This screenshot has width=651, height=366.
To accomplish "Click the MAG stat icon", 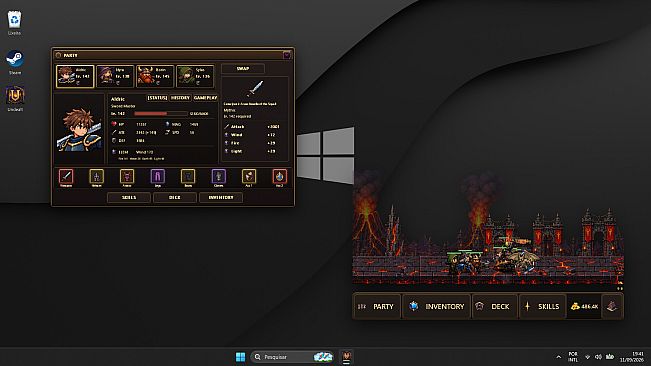I will click(167, 124).
